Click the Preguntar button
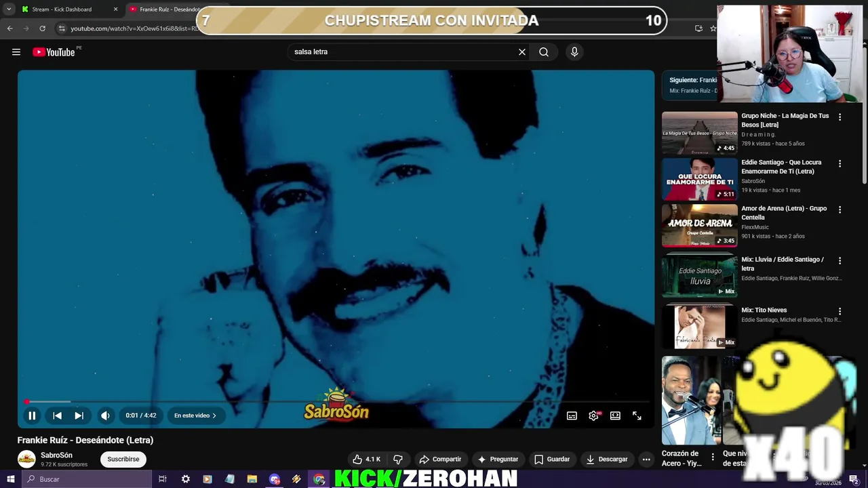The image size is (868, 488). pos(498,459)
